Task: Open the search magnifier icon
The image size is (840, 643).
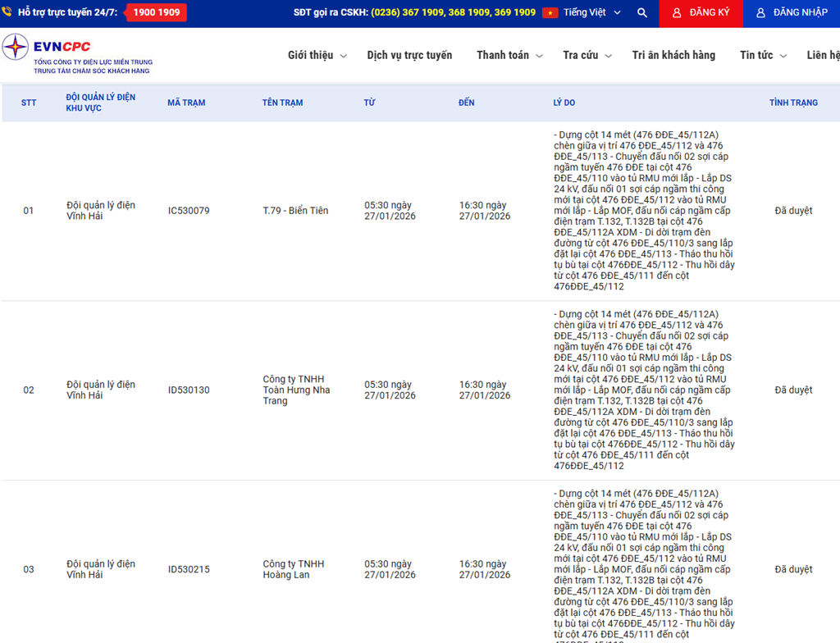Action: point(642,13)
